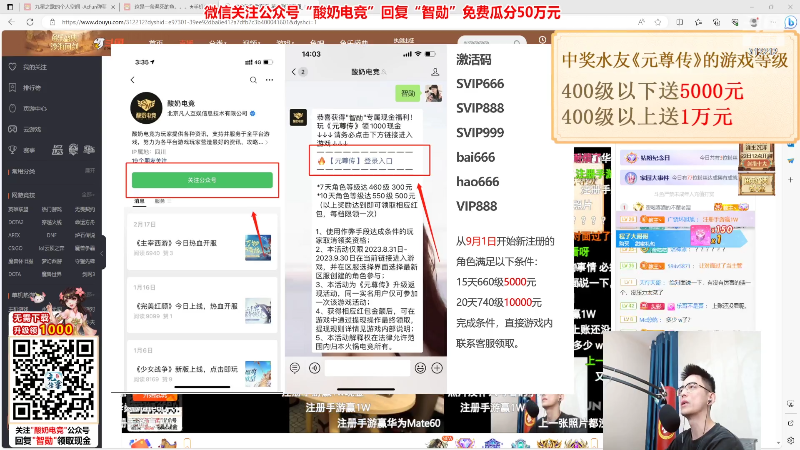Click the 【元尊传】登录入口 link
This screenshot has width=800, height=450.
(361, 161)
